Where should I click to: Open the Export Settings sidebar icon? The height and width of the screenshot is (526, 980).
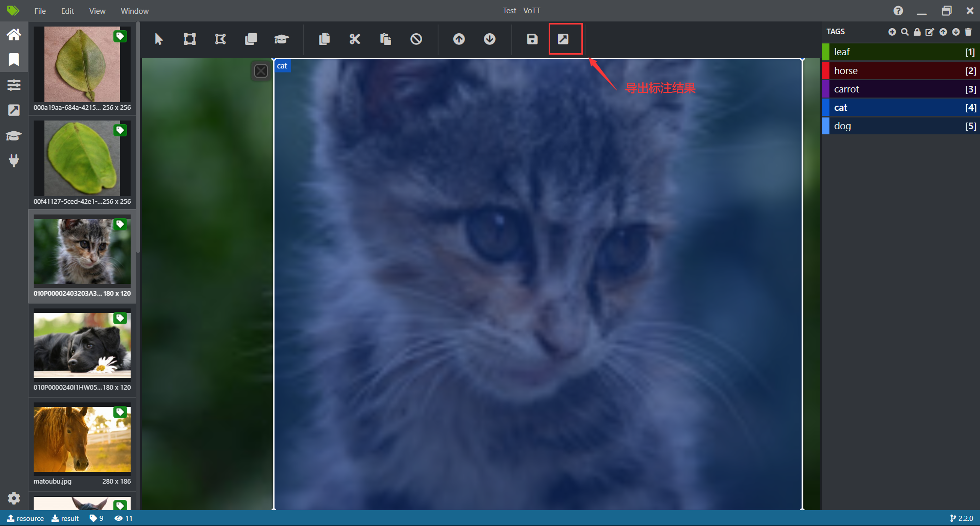tap(14, 110)
